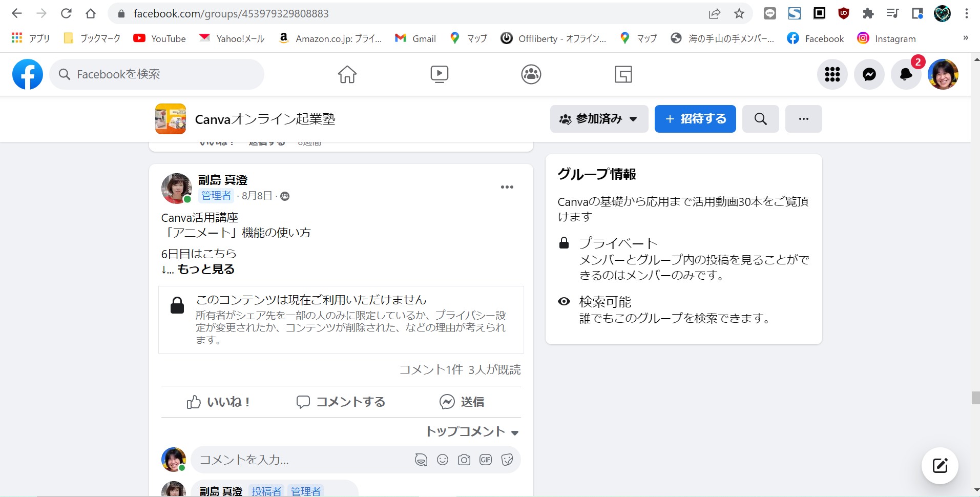Attach photo to comment via camera
980x497 pixels.
pos(464,460)
